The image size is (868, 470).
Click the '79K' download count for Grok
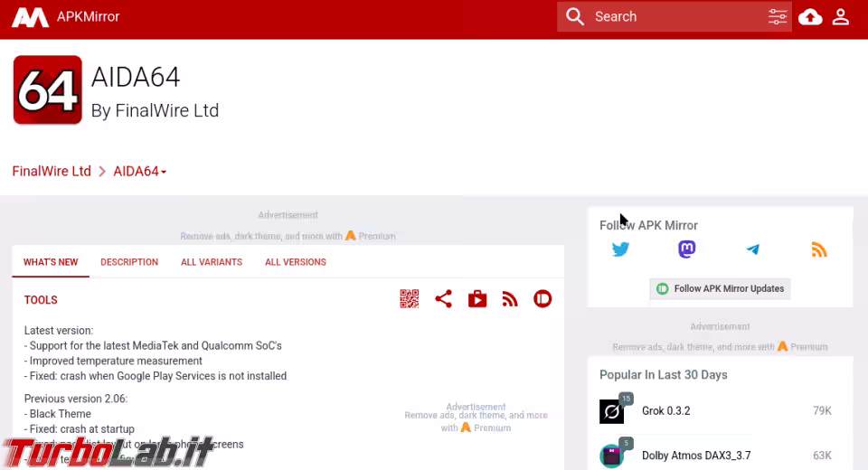click(x=822, y=410)
